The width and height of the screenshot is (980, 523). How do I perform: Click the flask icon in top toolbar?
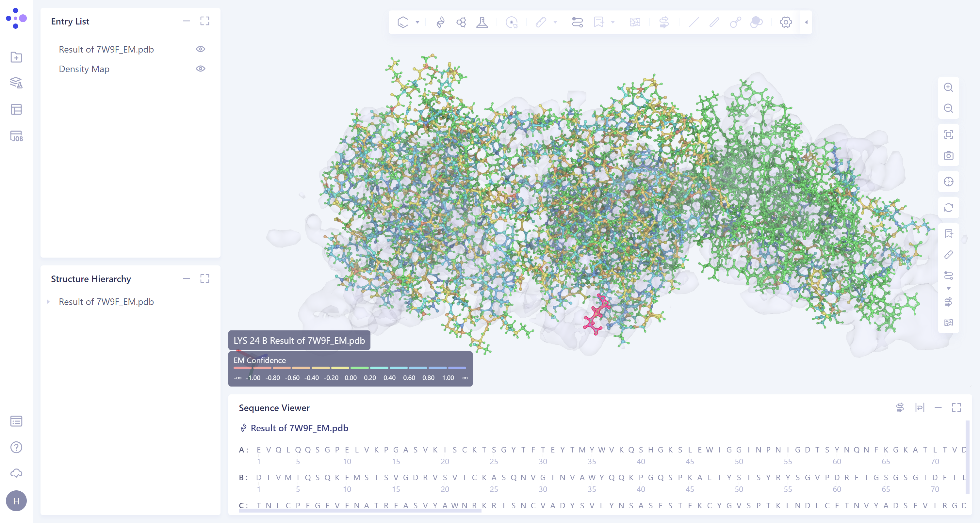click(482, 23)
